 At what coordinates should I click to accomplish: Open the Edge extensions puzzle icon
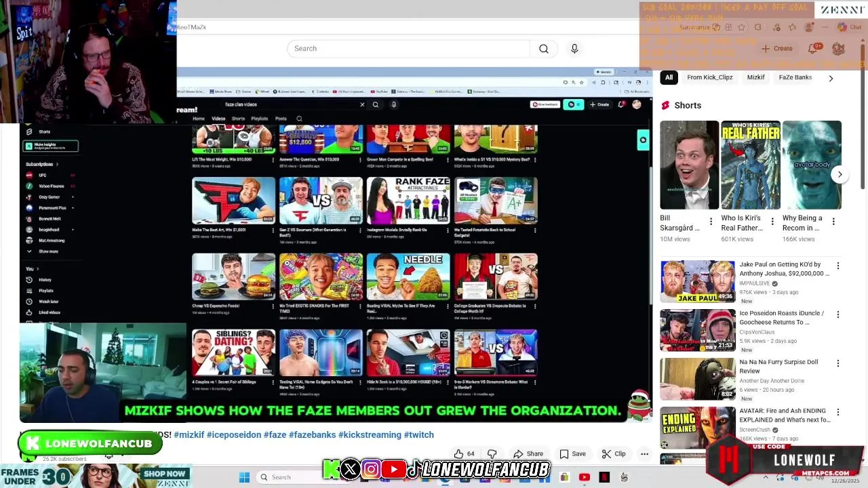(x=758, y=27)
